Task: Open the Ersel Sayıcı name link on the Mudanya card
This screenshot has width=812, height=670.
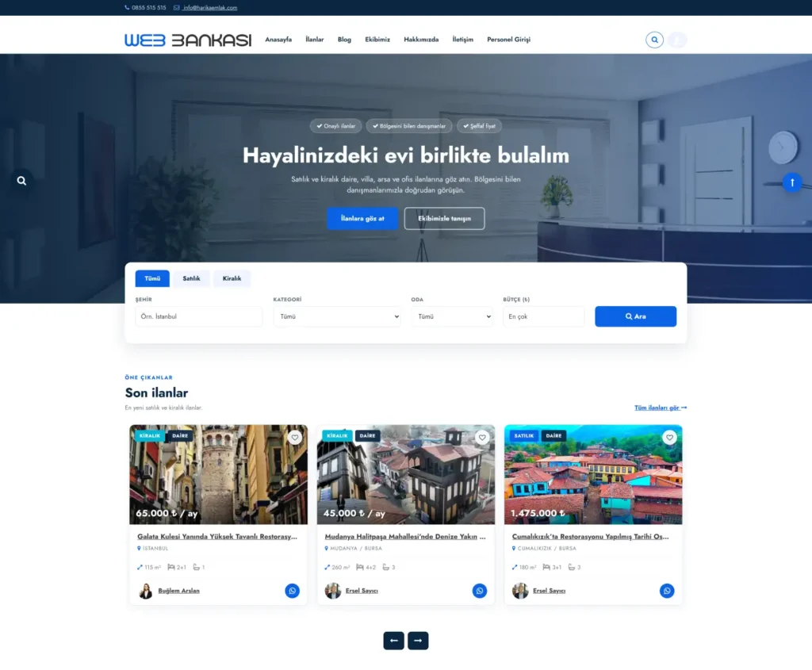Action: (x=362, y=591)
